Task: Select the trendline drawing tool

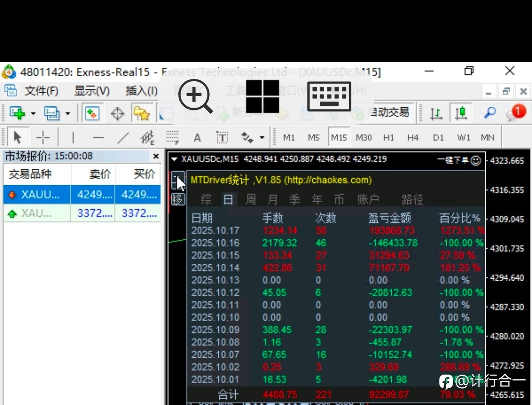Action: 123,138
